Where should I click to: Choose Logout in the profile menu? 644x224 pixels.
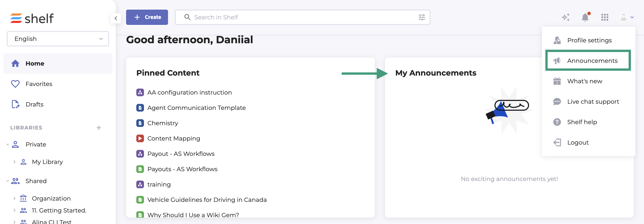(x=578, y=142)
